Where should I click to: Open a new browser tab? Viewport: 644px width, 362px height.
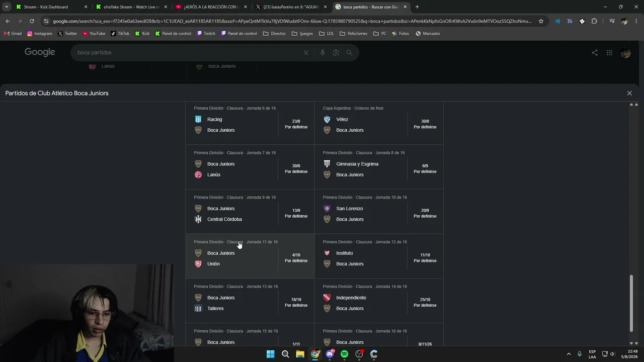click(417, 7)
